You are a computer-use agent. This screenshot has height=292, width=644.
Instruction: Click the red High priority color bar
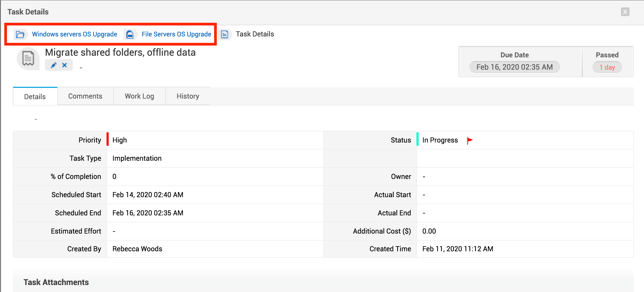[x=108, y=139]
